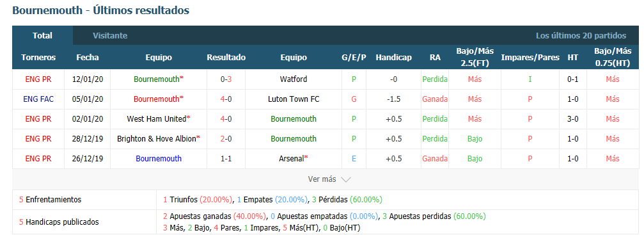Viewport: 644px width, 235px height.
Task: Click ENG FAC tournament label
Action: [x=38, y=99]
